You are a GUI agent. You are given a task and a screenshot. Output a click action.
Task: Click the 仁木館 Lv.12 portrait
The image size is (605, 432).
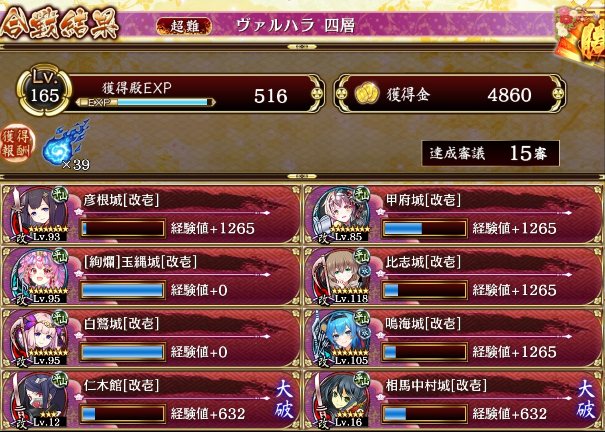pyautogui.click(x=38, y=400)
